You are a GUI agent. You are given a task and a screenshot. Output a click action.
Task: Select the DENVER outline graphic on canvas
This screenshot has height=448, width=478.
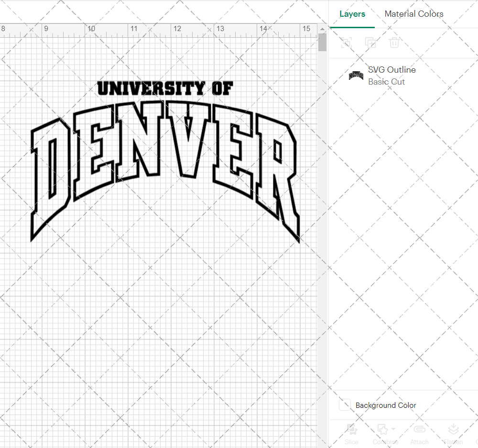click(165, 171)
